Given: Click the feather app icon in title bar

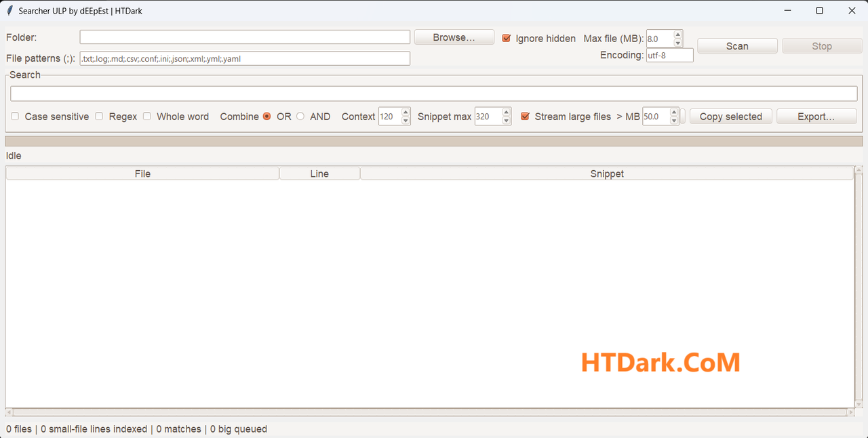Looking at the screenshot, I should pyautogui.click(x=9, y=11).
